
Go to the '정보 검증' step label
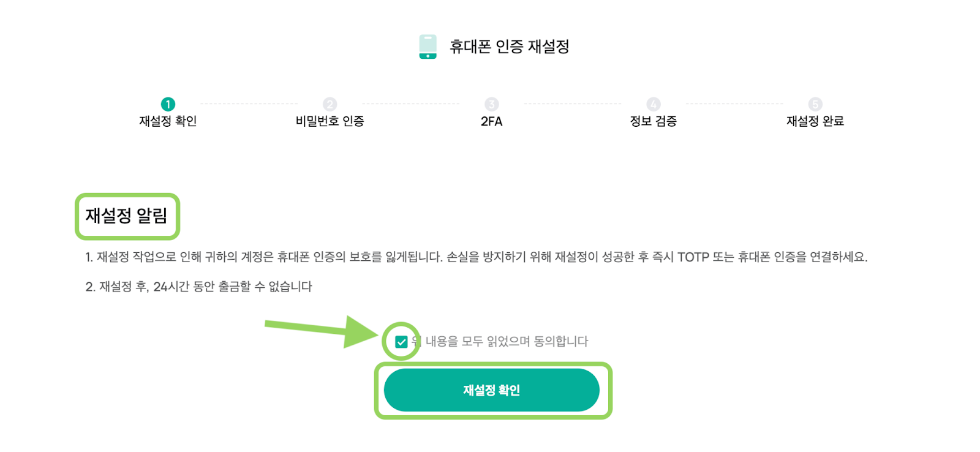click(x=654, y=121)
